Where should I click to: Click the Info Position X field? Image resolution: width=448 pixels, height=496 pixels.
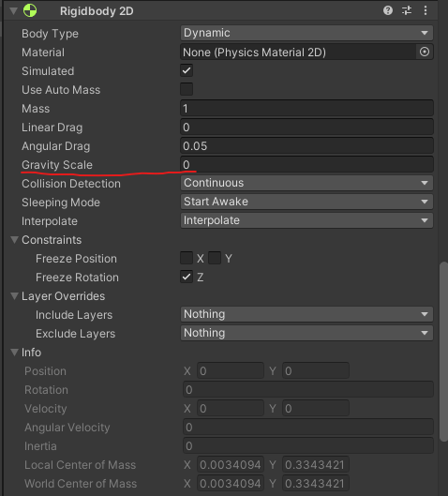[231, 370]
